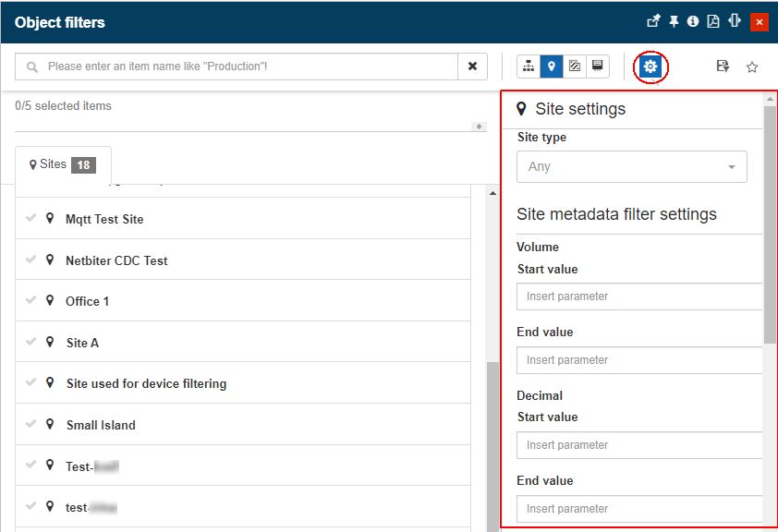Select Mqtt Test Site in list
This screenshot has height=532, width=778.
point(104,219)
